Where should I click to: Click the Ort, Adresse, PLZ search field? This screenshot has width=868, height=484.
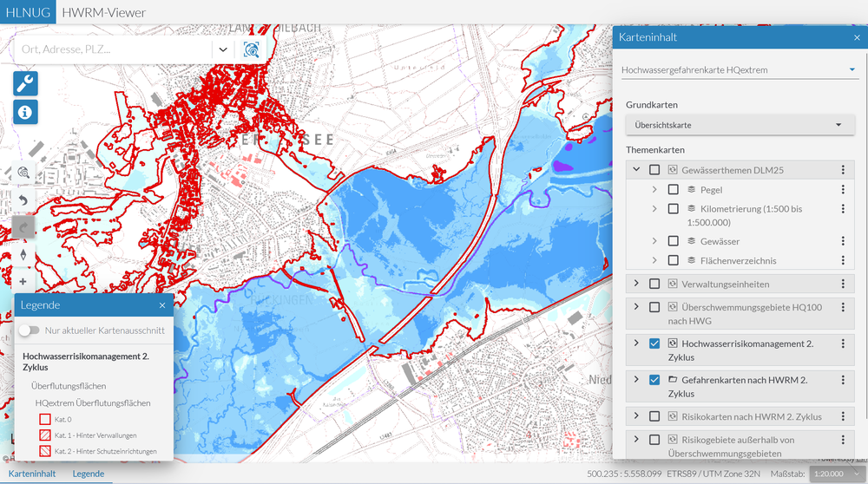(x=113, y=49)
